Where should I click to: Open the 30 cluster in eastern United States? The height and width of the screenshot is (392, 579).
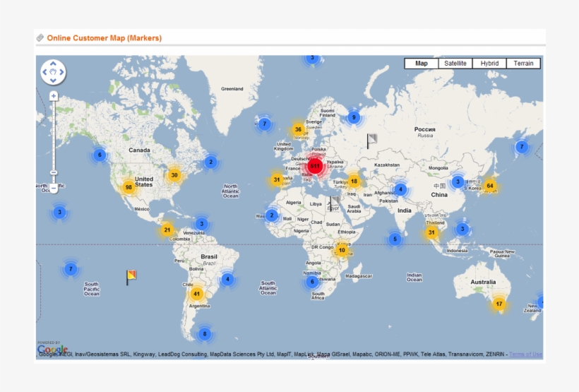pyautogui.click(x=174, y=175)
